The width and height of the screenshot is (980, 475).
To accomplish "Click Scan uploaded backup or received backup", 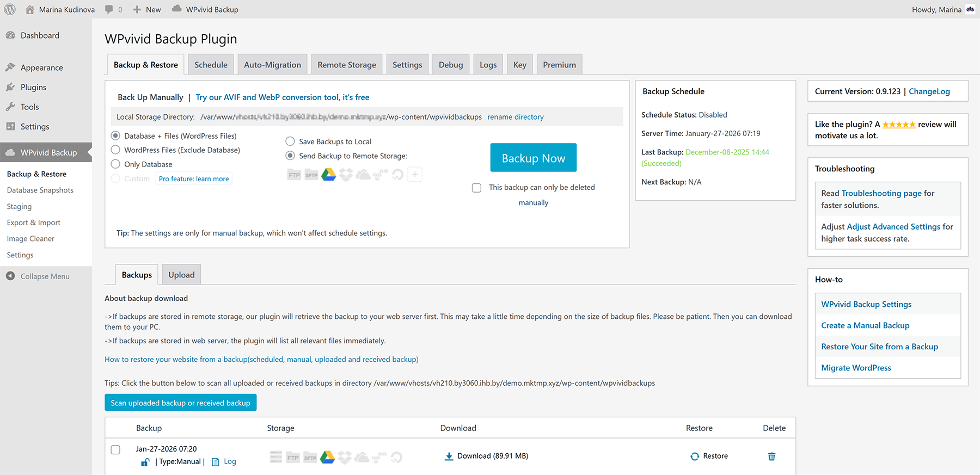I will click(x=180, y=403).
